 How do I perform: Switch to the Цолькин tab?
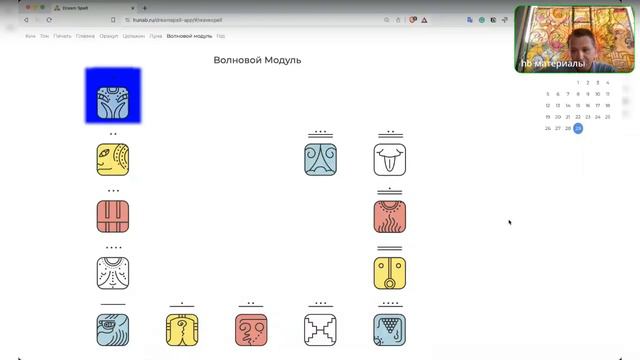[133, 36]
